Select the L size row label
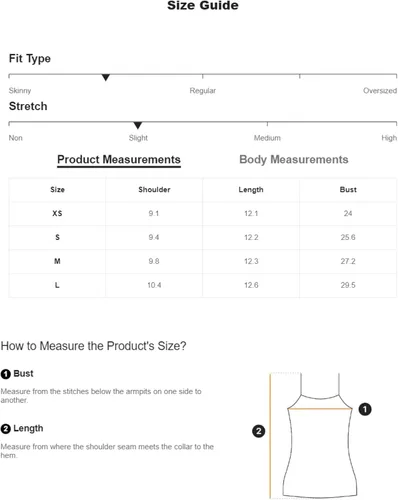Viewport: 398px width, 500px height. 57,285
